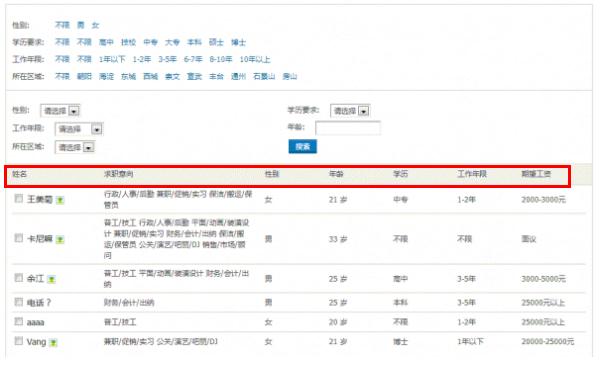Check the box for the 电话？ row
The width and height of the screenshot is (610, 365).
point(19,302)
